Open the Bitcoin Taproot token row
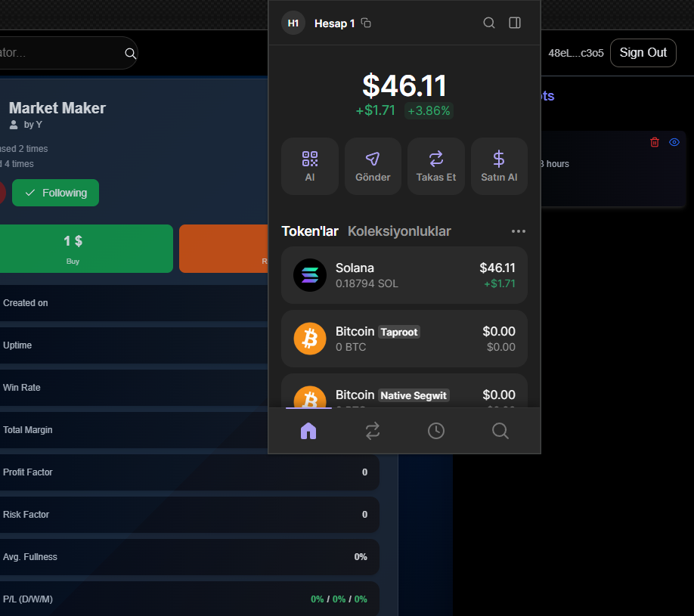The image size is (694, 616). tap(404, 339)
